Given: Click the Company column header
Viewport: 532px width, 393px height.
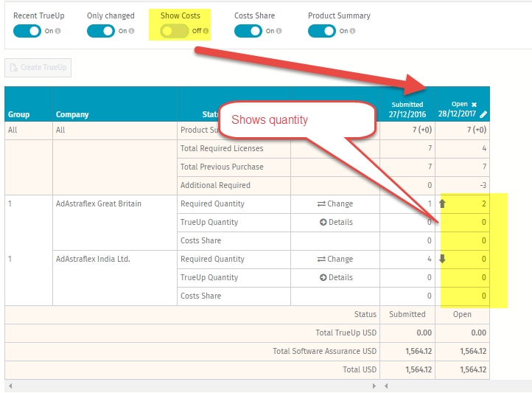Looking at the screenshot, I should click(x=72, y=114).
